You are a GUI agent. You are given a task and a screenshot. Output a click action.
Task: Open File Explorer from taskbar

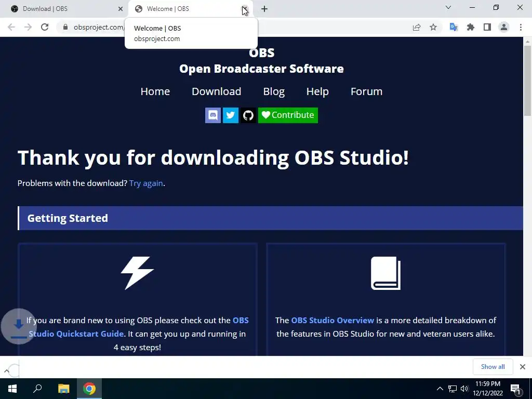point(63,389)
